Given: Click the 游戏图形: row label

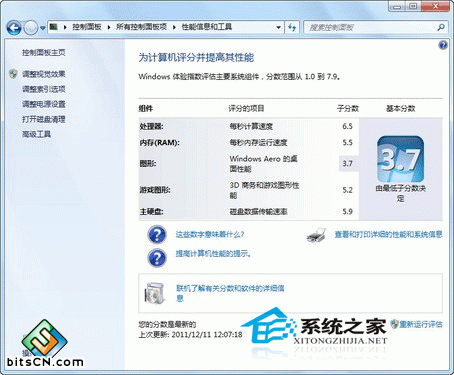Looking at the screenshot, I should coord(155,190).
